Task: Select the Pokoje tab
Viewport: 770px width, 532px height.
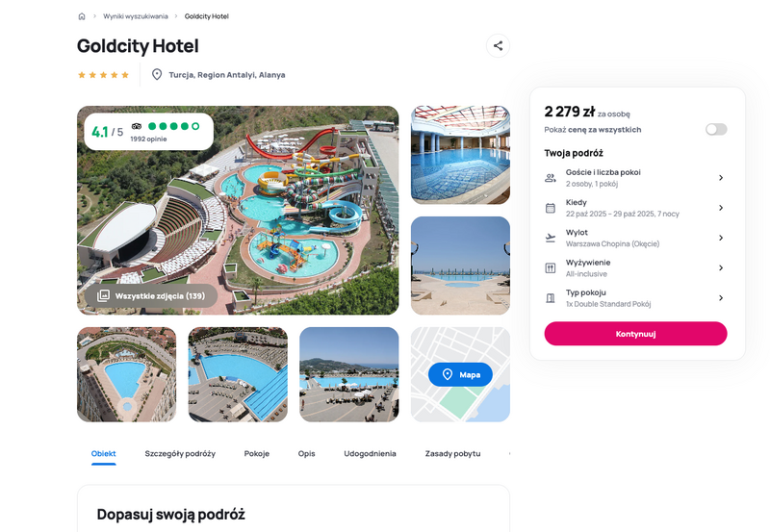Action: (x=257, y=453)
